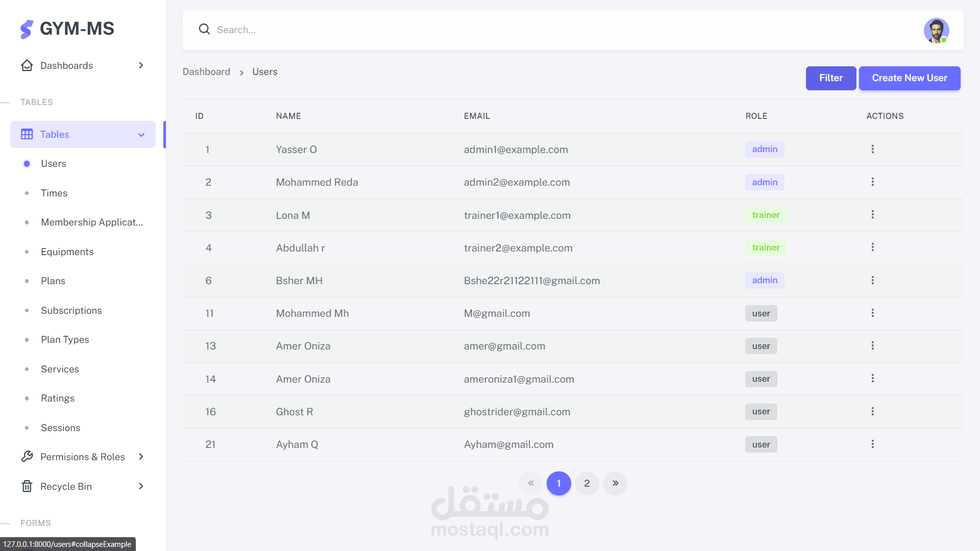This screenshot has height=551, width=980.
Task: Click the search magnifier icon
Action: pos(204,30)
